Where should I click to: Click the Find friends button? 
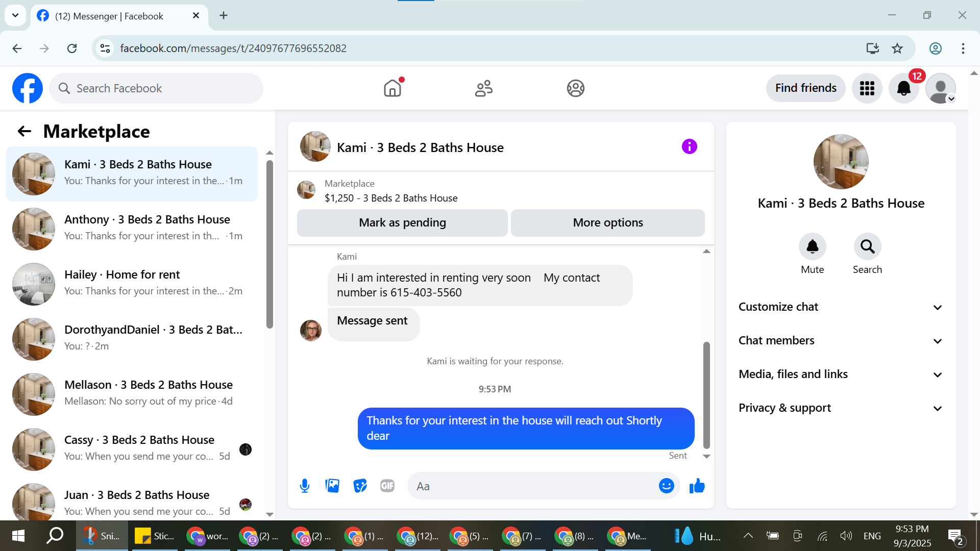[x=805, y=88]
